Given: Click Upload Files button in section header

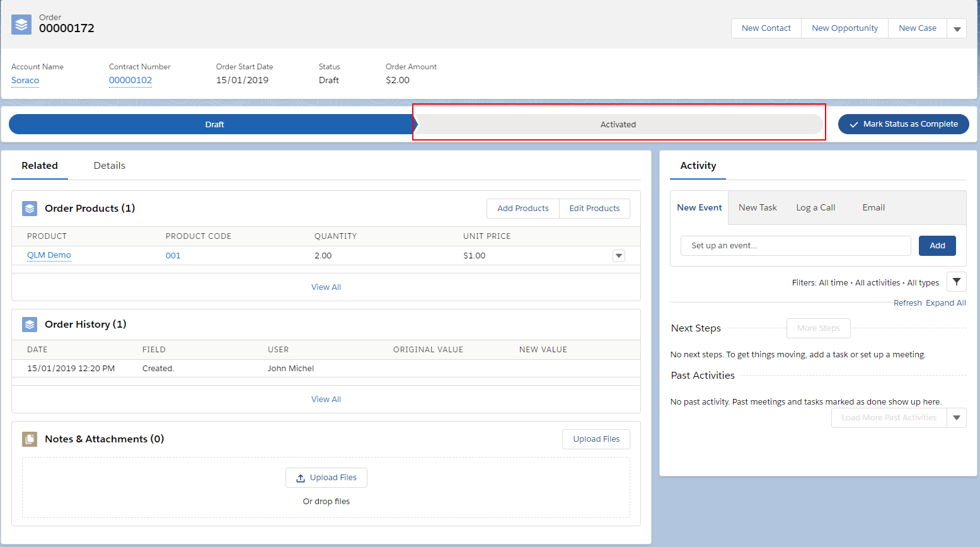Looking at the screenshot, I should [596, 439].
